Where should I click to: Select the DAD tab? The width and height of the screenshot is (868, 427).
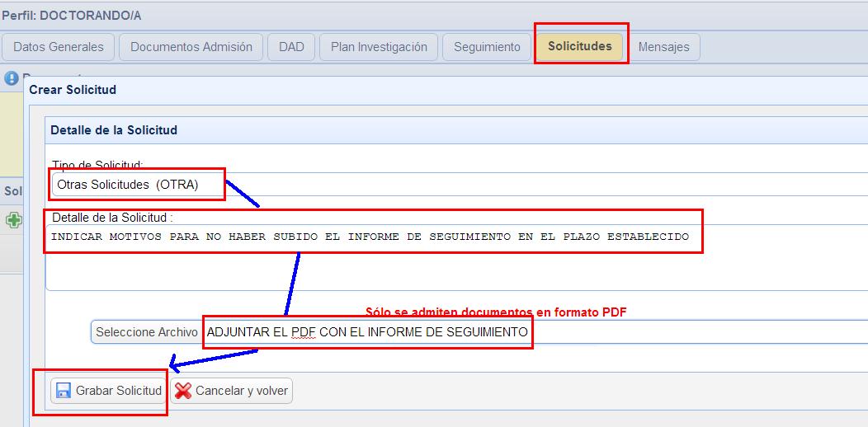tap(291, 47)
